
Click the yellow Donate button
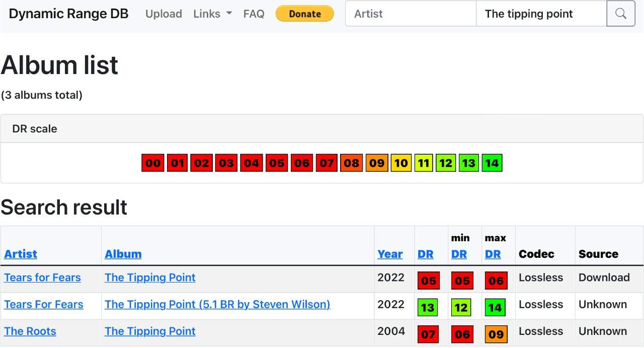pos(305,14)
